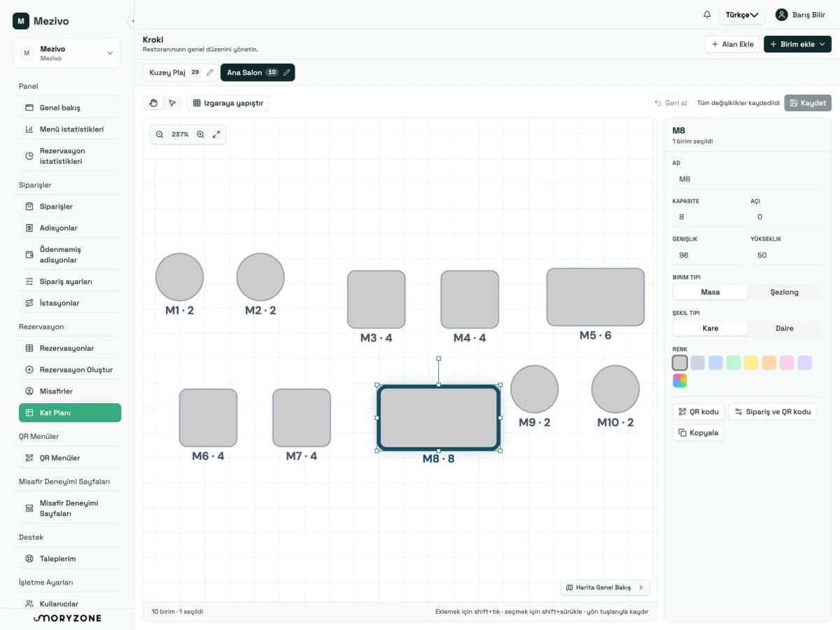The height and width of the screenshot is (630, 840).
Task: Open the Birim ekle dropdown
Action: coord(797,44)
